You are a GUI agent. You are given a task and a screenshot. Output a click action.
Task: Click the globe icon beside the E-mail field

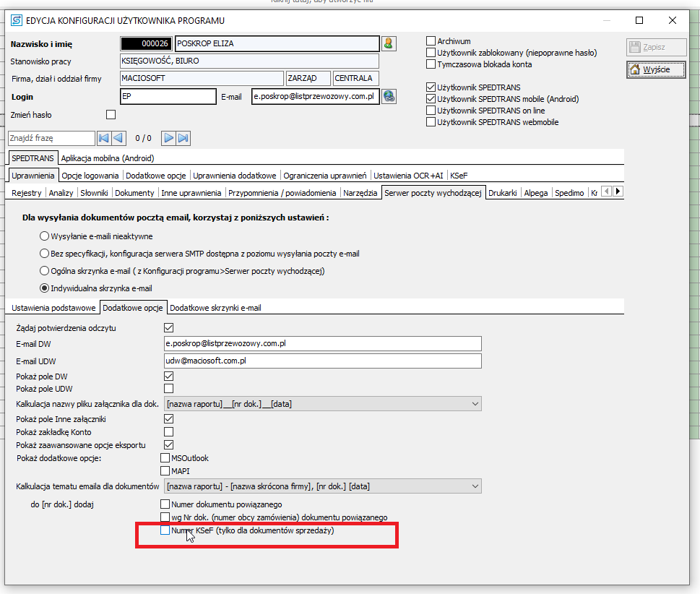389,96
